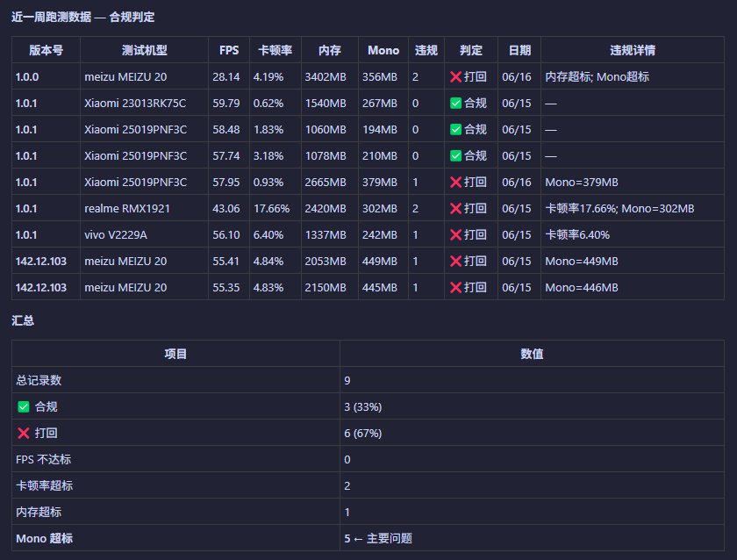The image size is (737, 560).
Task: Click the Mono value 445MB
Action: coord(380,287)
